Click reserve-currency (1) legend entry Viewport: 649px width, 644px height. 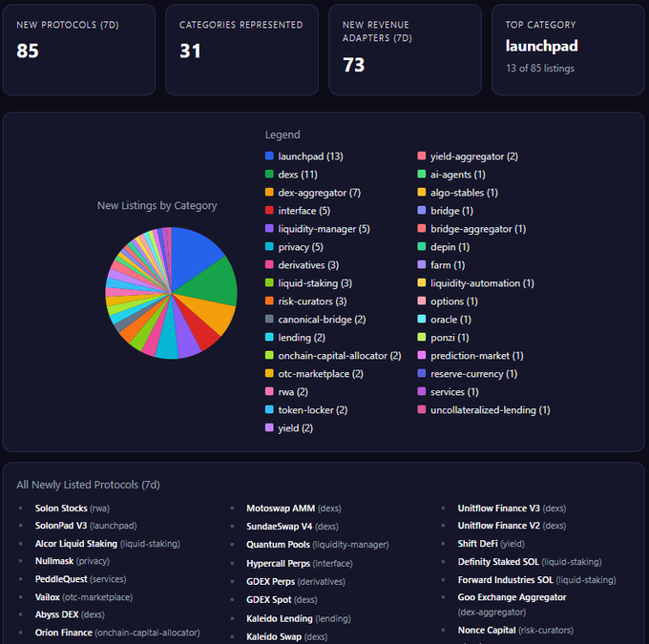468,374
